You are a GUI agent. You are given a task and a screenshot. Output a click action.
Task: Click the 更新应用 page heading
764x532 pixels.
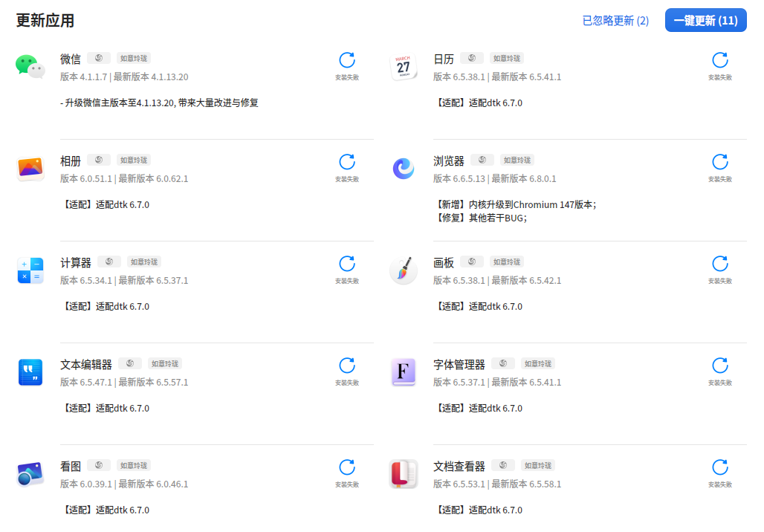[45, 21]
